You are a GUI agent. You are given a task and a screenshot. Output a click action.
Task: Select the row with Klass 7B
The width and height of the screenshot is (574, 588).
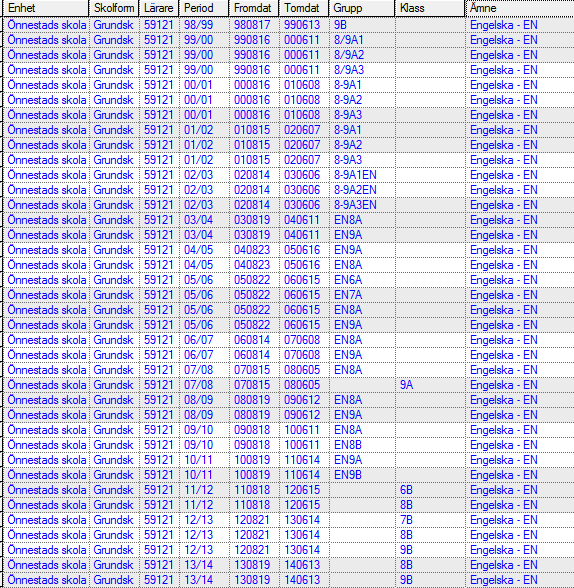[288, 520]
